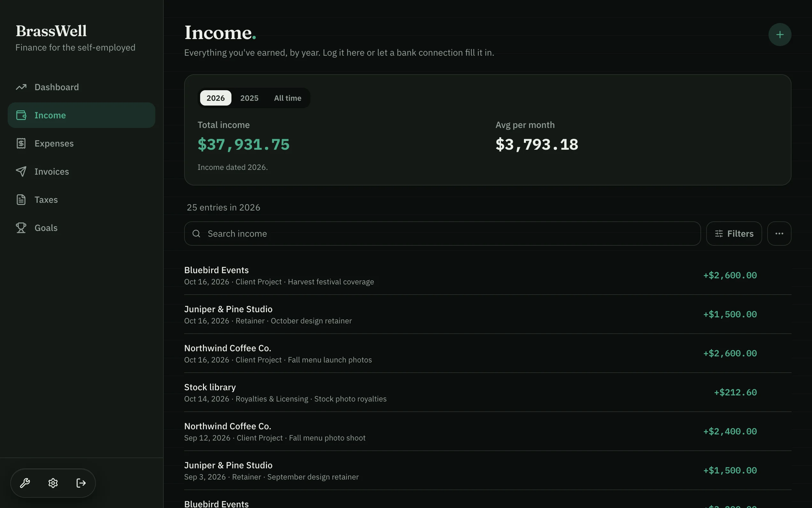Select Income in the sidebar navigation
The image size is (812, 508).
81,115
